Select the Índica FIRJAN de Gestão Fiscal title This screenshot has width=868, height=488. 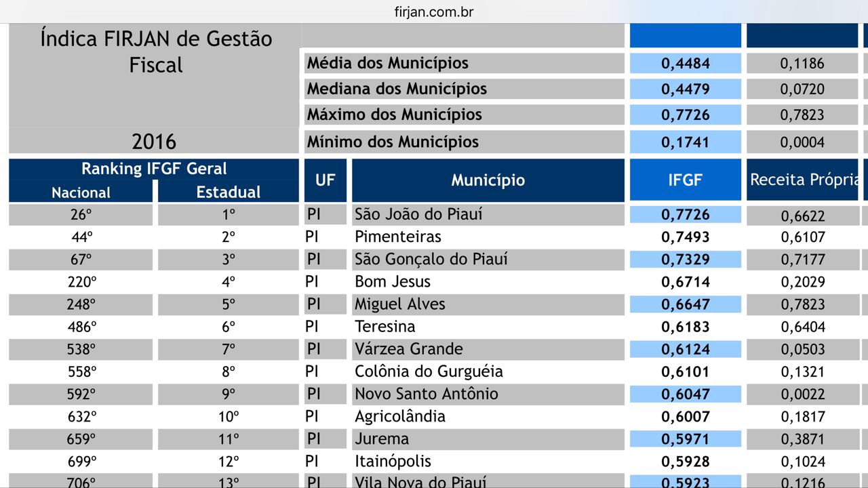(156, 52)
